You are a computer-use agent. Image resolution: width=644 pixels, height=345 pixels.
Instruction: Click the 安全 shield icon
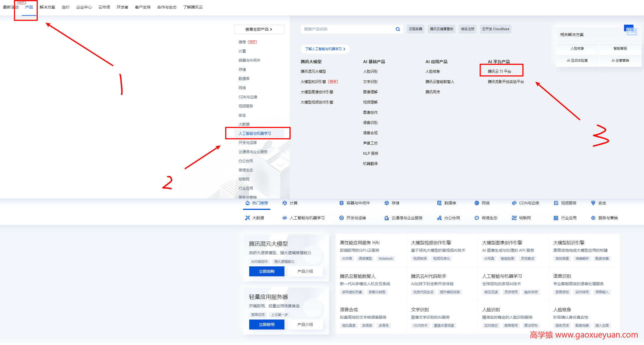pyautogui.click(x=593, y=203)
